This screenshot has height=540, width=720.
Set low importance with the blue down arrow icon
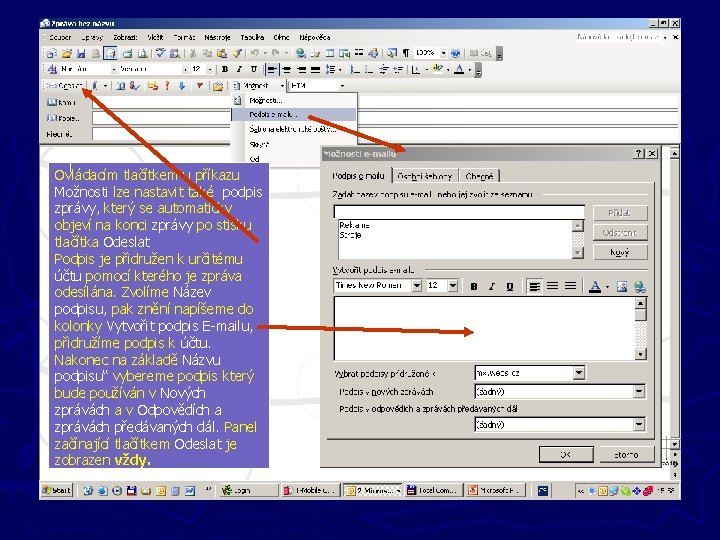(x=182, y=86)
